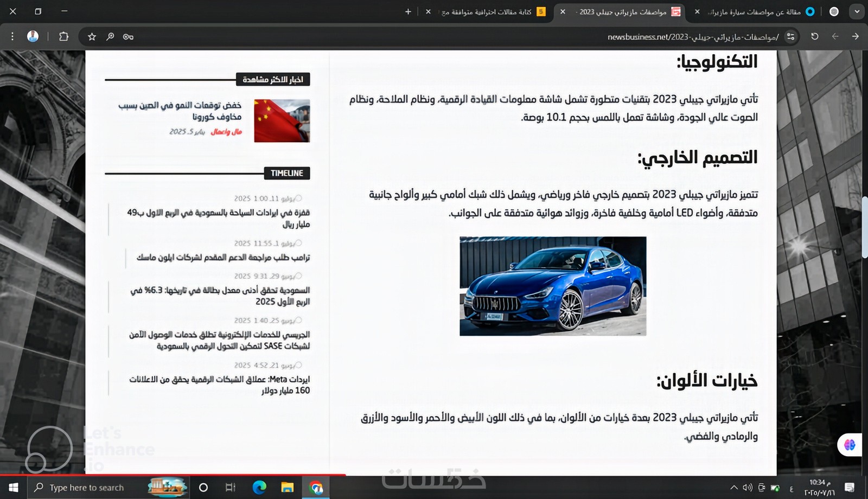
Task: Click the التكنولوجيا heading
Action: coord(717,62)
